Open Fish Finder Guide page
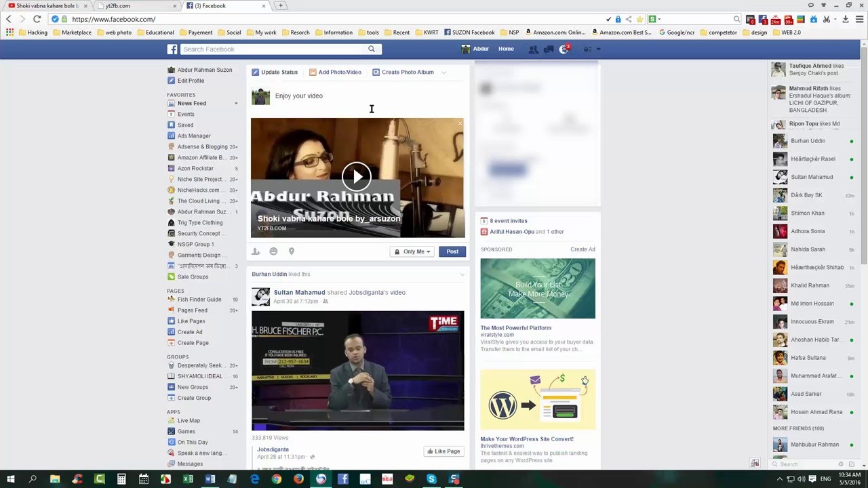The width and height of the screenshot is (868, 488). (x=199, y=300)
